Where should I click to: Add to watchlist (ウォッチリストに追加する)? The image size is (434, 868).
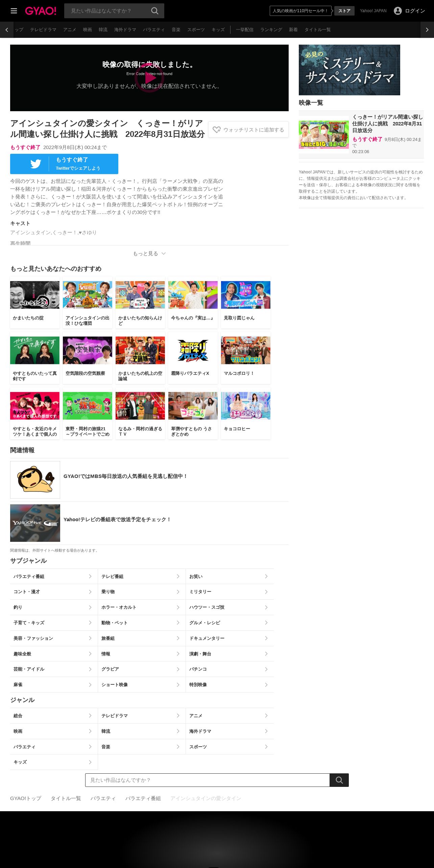tap(248, 129)
